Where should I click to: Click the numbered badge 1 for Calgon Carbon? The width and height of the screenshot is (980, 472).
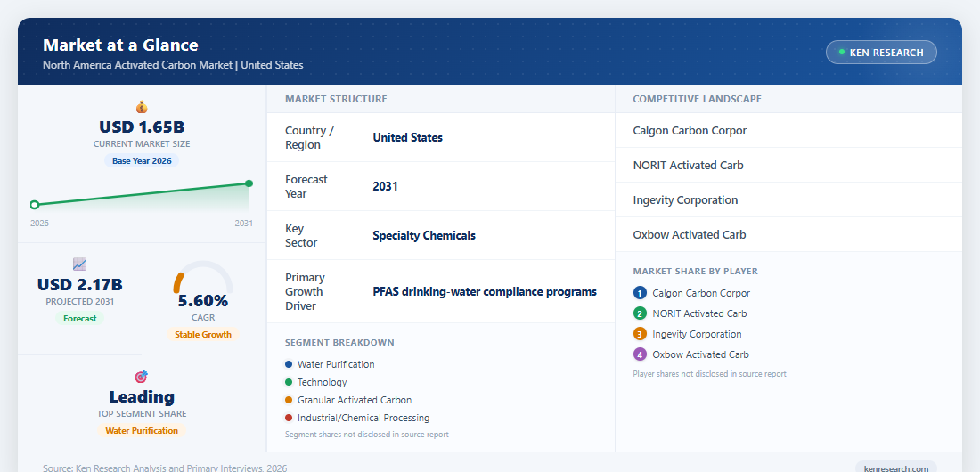tap(640, 293)
